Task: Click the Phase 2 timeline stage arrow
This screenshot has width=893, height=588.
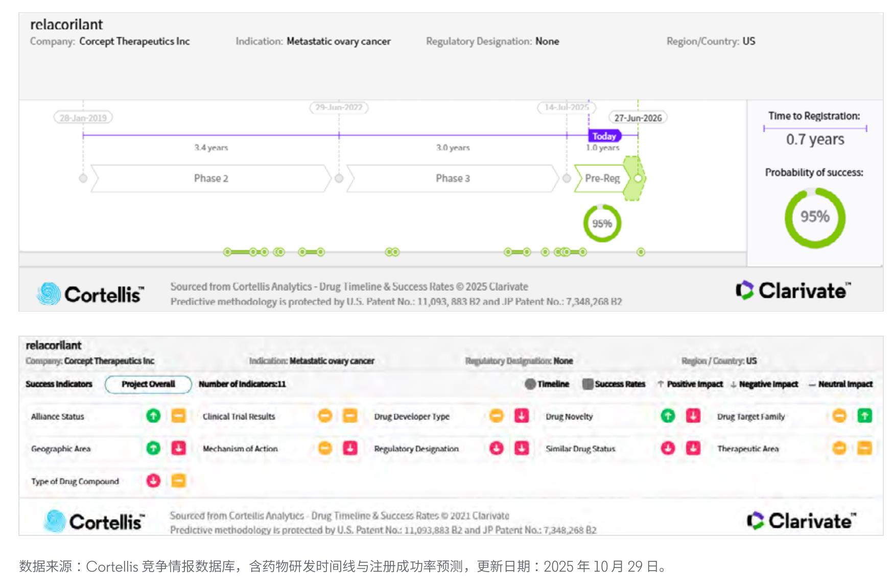Action: (211, 178)
